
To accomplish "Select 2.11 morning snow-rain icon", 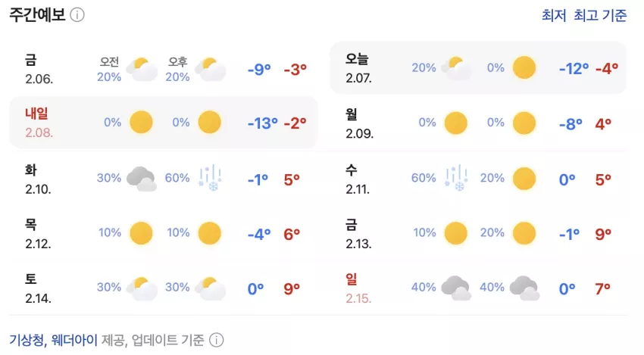I will click(456, 178).
